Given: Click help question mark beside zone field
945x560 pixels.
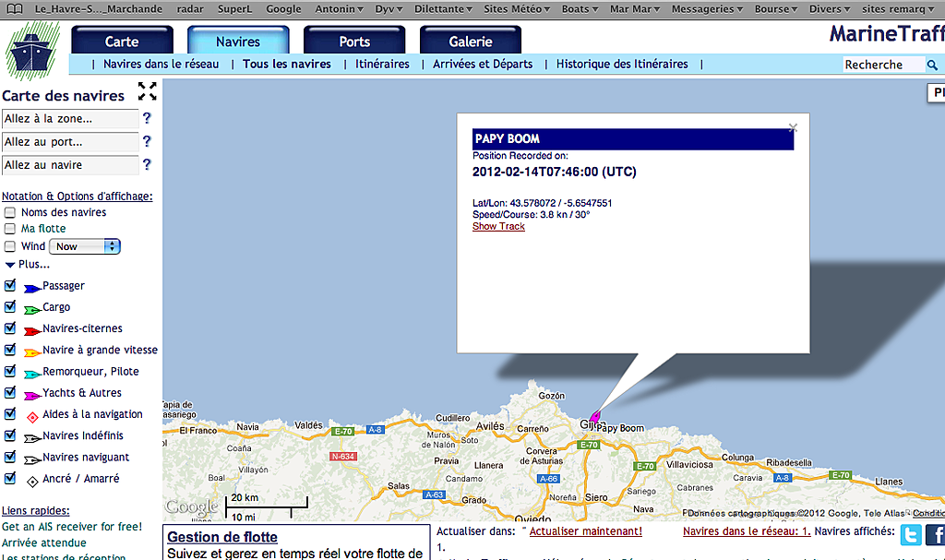Looking at the screenshot, I should point(147,118).
